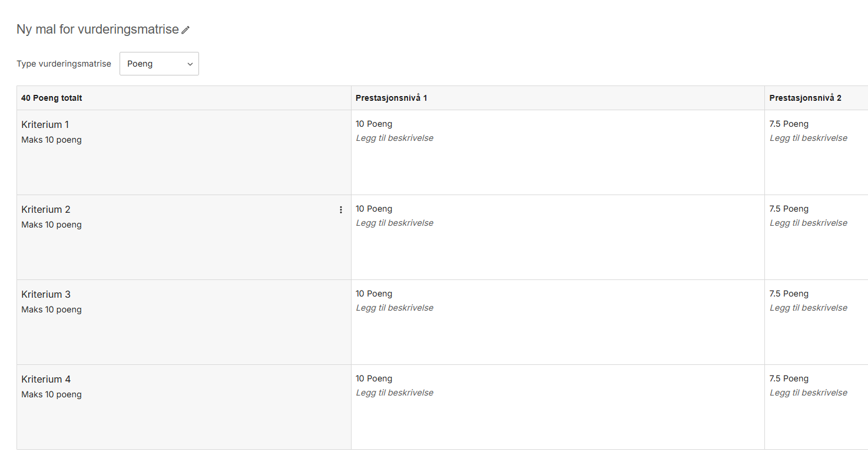Add description for Kriterium 3 level 1
This screenshot has width=868, height=471.
pyautogui.click(x=395, y=308)
